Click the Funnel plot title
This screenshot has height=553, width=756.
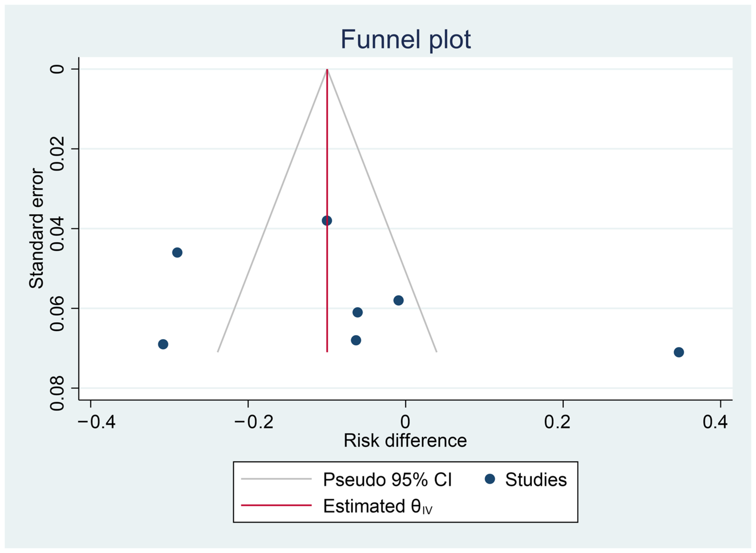coord(405,39)
